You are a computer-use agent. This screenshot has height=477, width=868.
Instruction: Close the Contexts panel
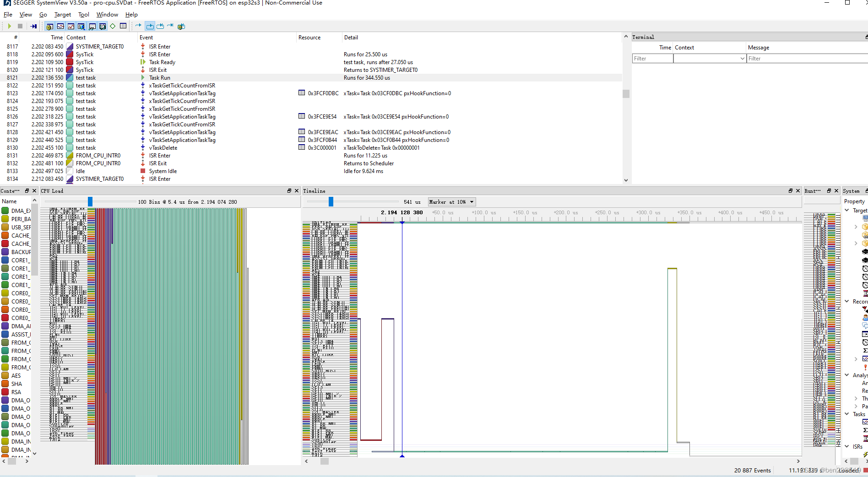tap(34, 191)
